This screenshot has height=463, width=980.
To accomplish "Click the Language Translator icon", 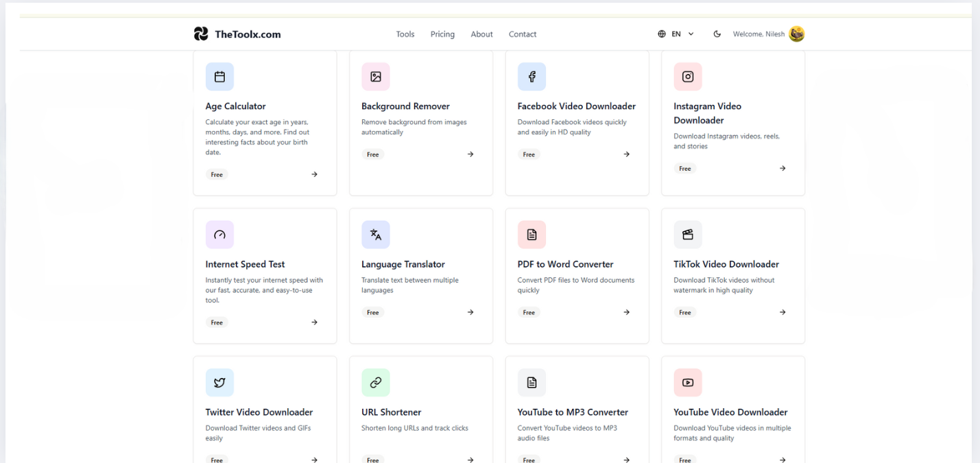I will point(376,235).
